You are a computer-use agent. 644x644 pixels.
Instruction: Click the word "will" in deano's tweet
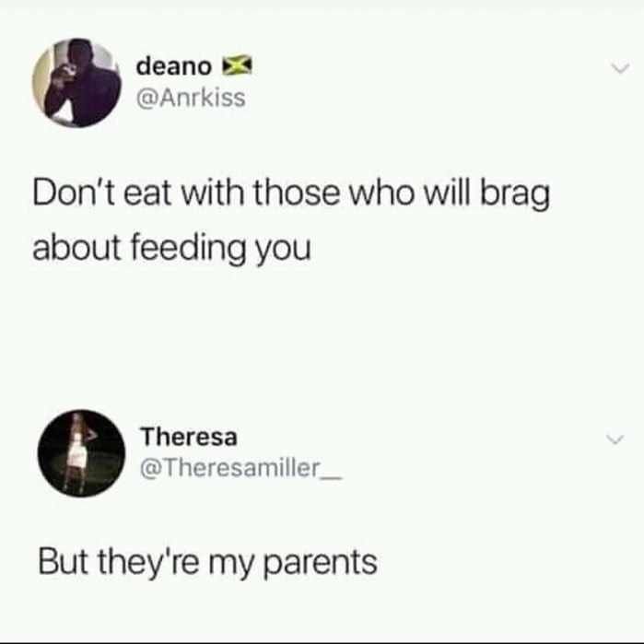pyautogui.click(x=447, y=193)
